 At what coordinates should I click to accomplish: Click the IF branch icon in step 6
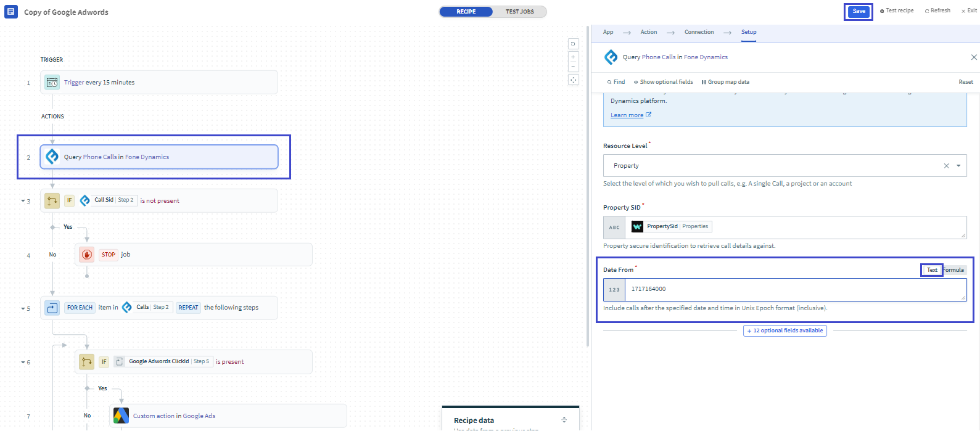click(x=87, y=361)
